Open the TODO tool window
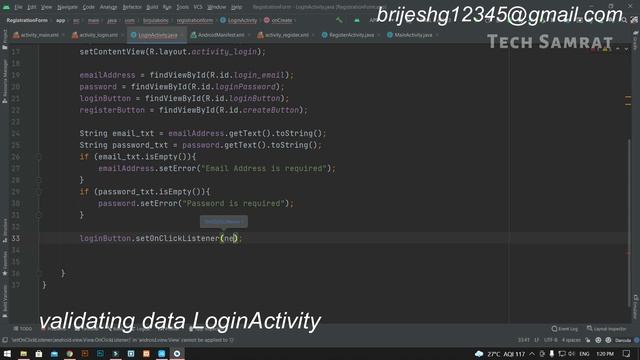 click(23, 328)
